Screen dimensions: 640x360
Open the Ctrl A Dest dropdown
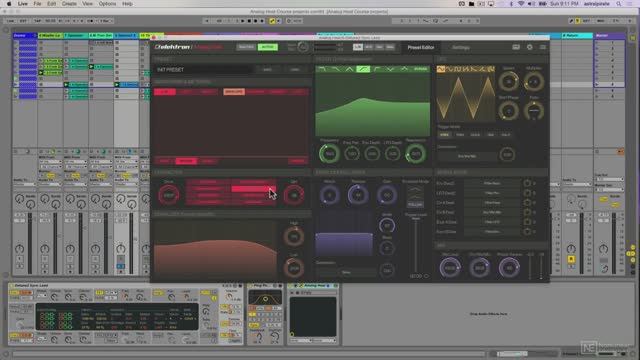(x=492, y=202)
